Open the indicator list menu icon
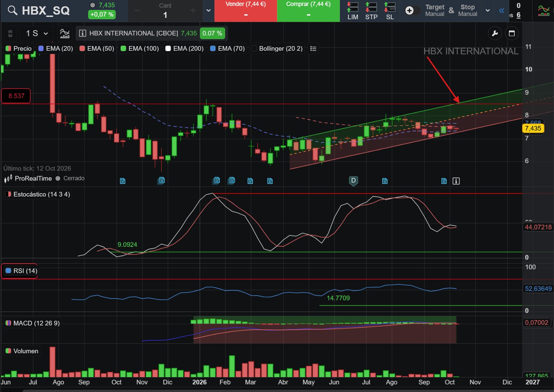 313,49
